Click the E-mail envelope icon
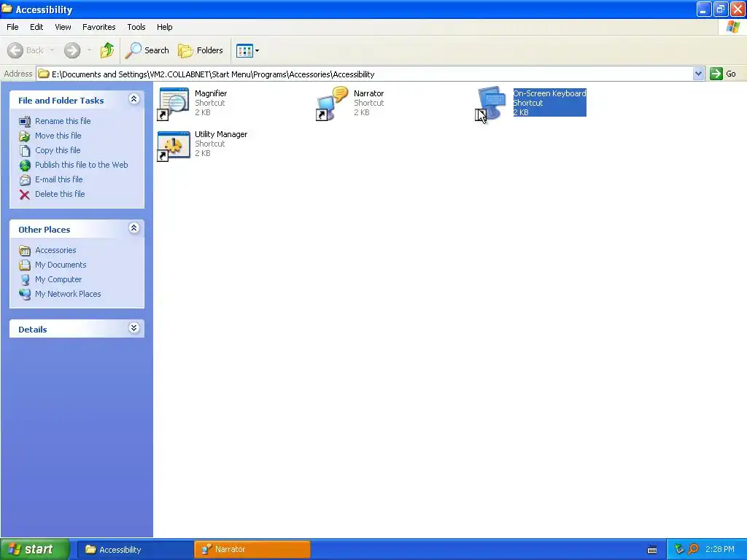 click(x=25, y=180)
